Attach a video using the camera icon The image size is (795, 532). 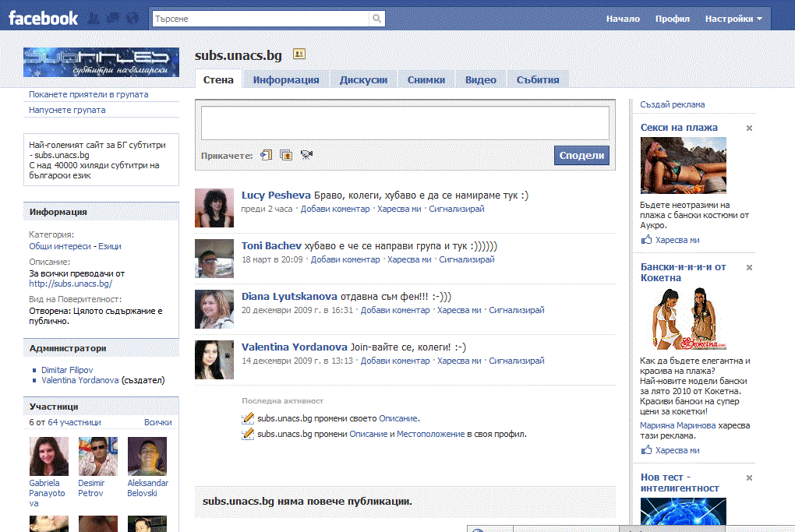pyautogui.click(x=306, y=155)
